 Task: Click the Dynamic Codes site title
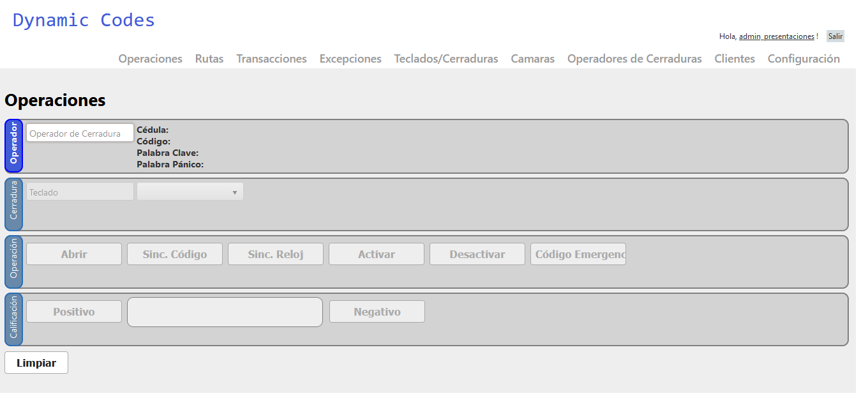coord(84,20)
